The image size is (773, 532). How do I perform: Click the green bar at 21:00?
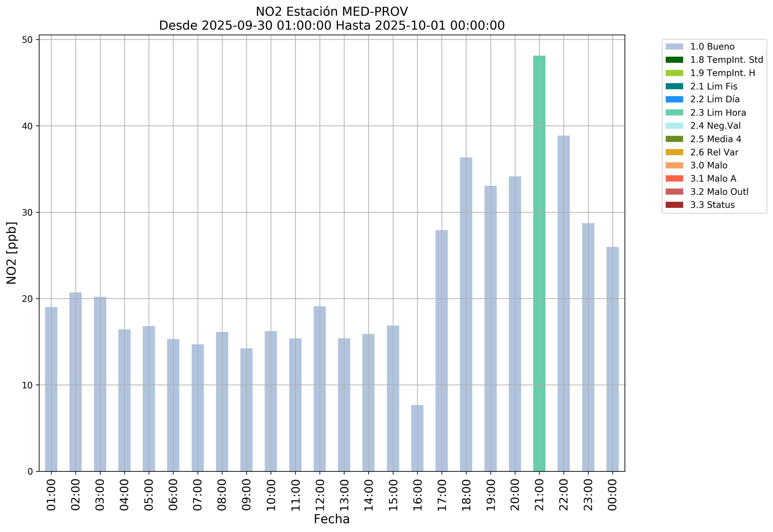pos(539,263)
